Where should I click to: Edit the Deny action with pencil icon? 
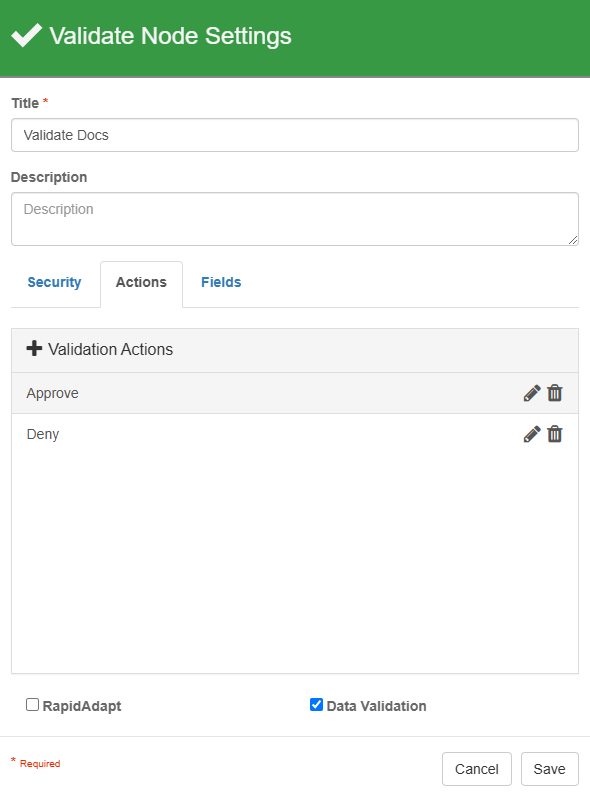click(532, 434)
